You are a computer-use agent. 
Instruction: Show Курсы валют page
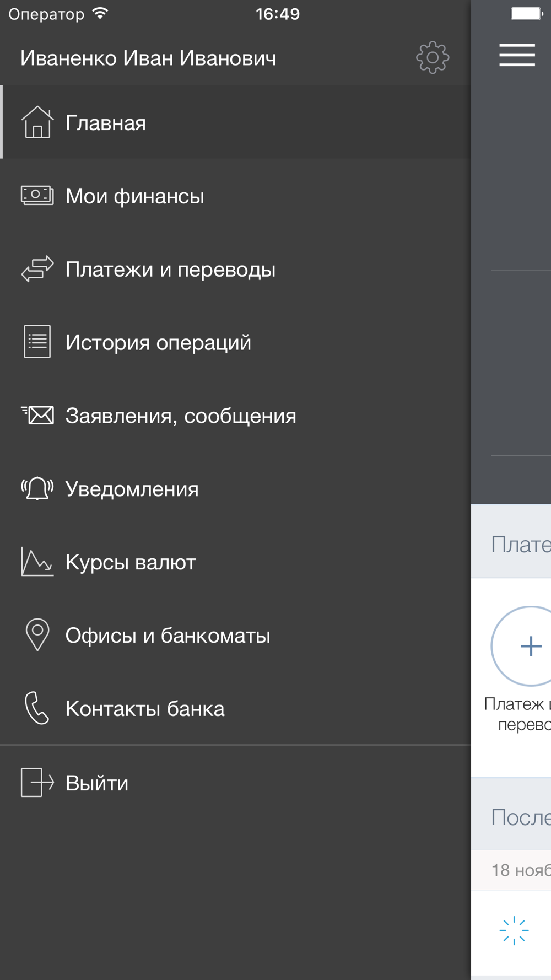(x=131, y=562)
